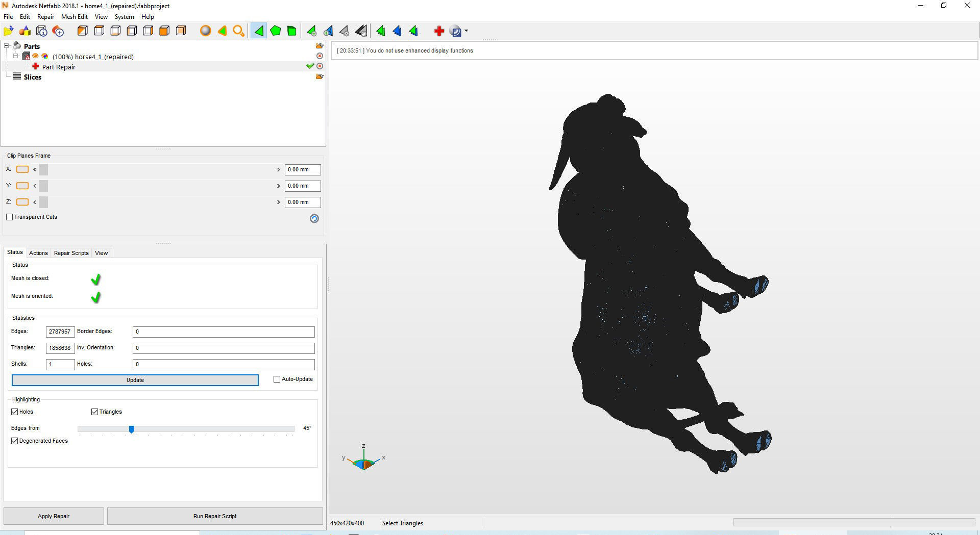Click the grey remove triangle icon
The width and height of the screenshot is (980, 535).
click(345, 31)
